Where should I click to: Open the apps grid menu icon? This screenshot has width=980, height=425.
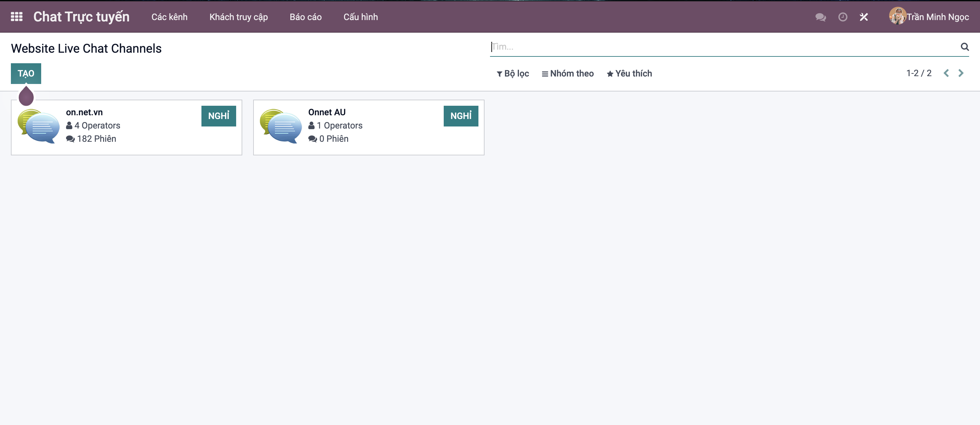[x=16, y=17]
